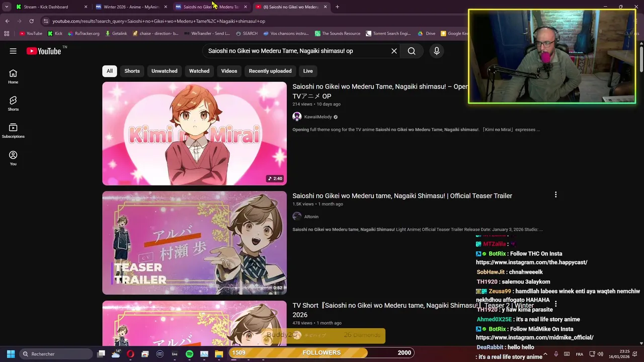Image resolution: width=644 pixels, height=362 pixels.
Task: Open the YouTube bookmark
Action: pyautogui.click(x=31, y=34)
